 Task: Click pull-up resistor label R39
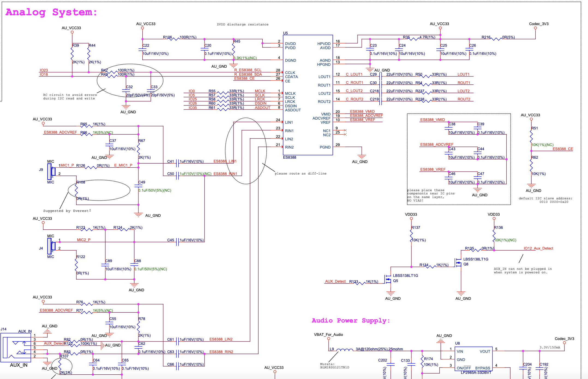pos(76,45)
